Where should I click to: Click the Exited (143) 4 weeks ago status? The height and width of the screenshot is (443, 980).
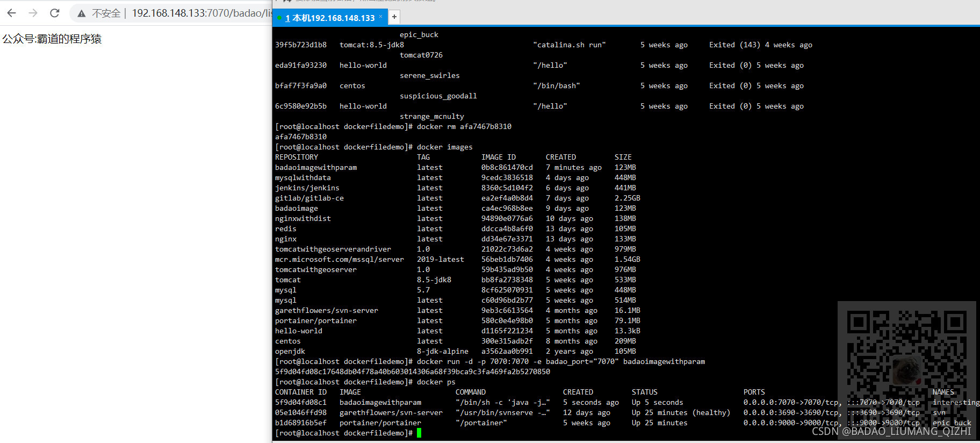click(x=761, y=45)
